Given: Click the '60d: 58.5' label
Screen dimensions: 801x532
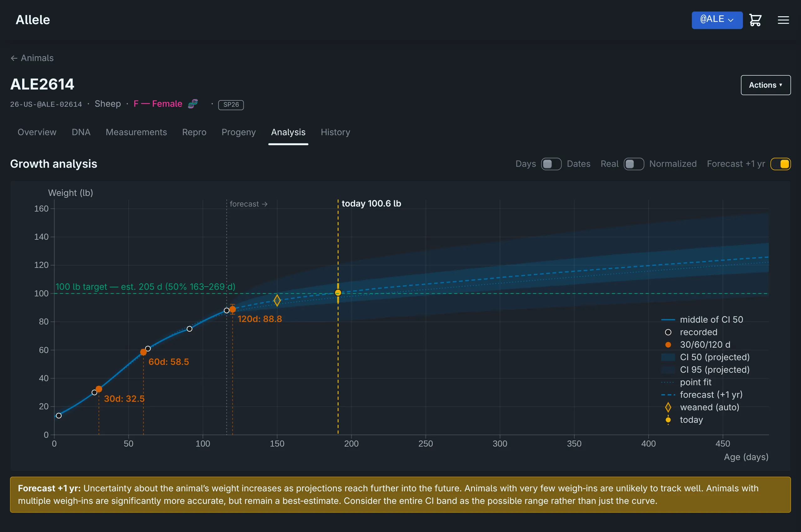Looking at the screenshot, I should [169, 362].
